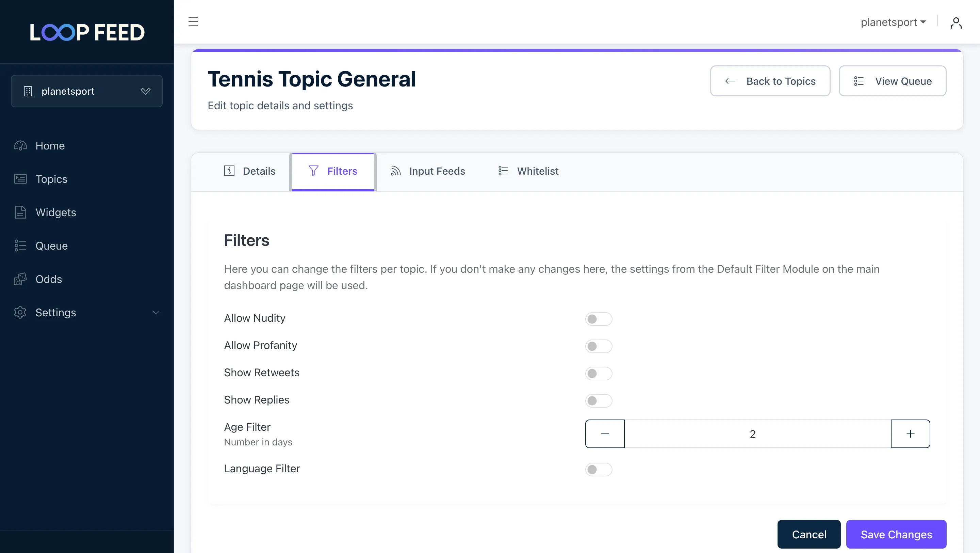The image size is (980, 553).
Task: Click the Back to Topics button
Action: pos(770,81)
